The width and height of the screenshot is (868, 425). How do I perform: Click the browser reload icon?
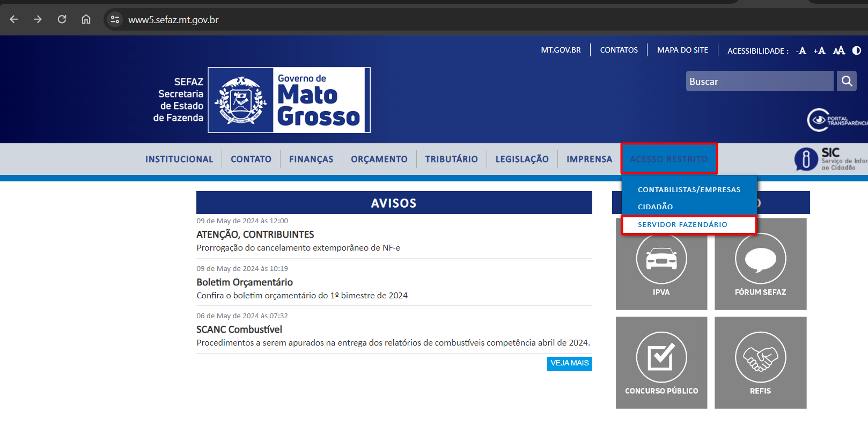(x=62, y=20)
